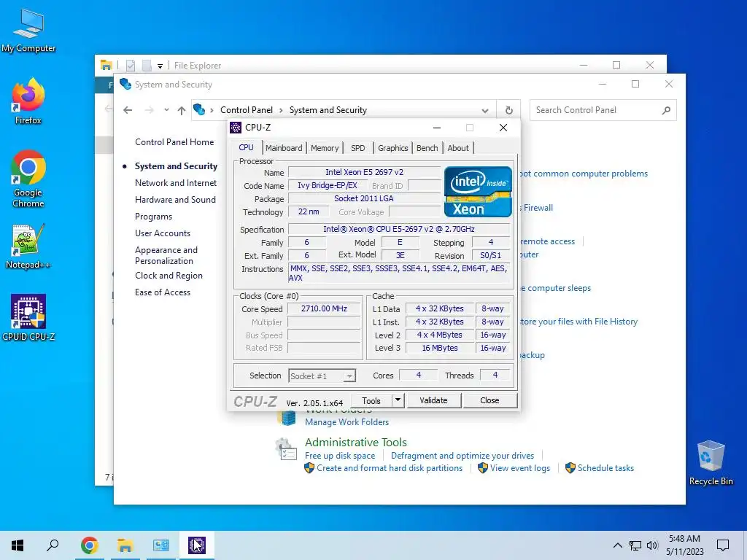Switch to the Mainboard tab
Screen dimensions: 747x560
(x=284, y=148)
